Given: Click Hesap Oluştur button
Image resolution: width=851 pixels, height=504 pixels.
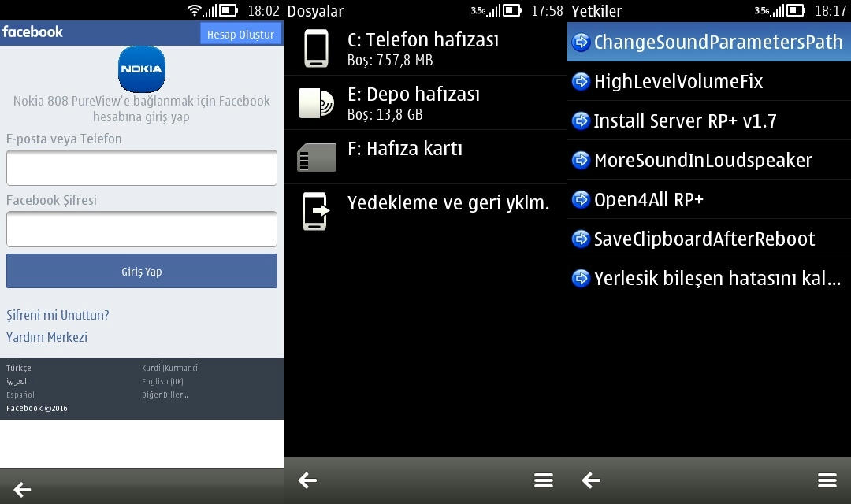Looking at the screenshot, I should point(240,34).
